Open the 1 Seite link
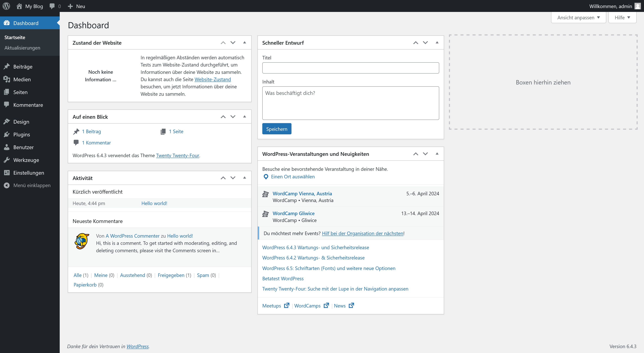 [x=176, y=131]
